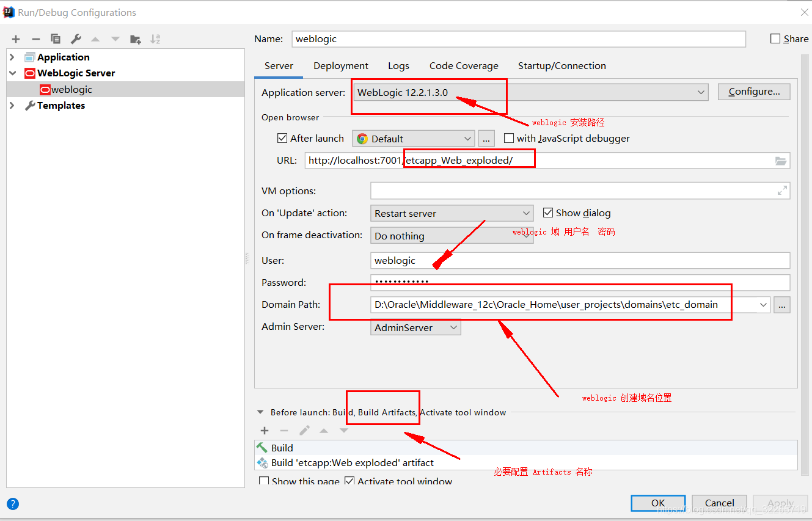Switch to the Code Coverage tab
The image size is (812, 521).
(x=464, y=66)
